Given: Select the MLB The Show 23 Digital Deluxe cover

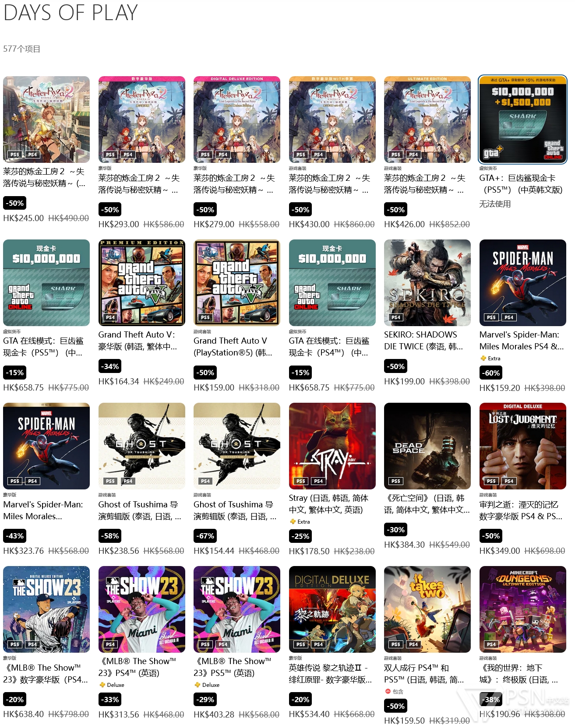Looking at the screenshot, I should pyautogui.click(x=46, y=609).
